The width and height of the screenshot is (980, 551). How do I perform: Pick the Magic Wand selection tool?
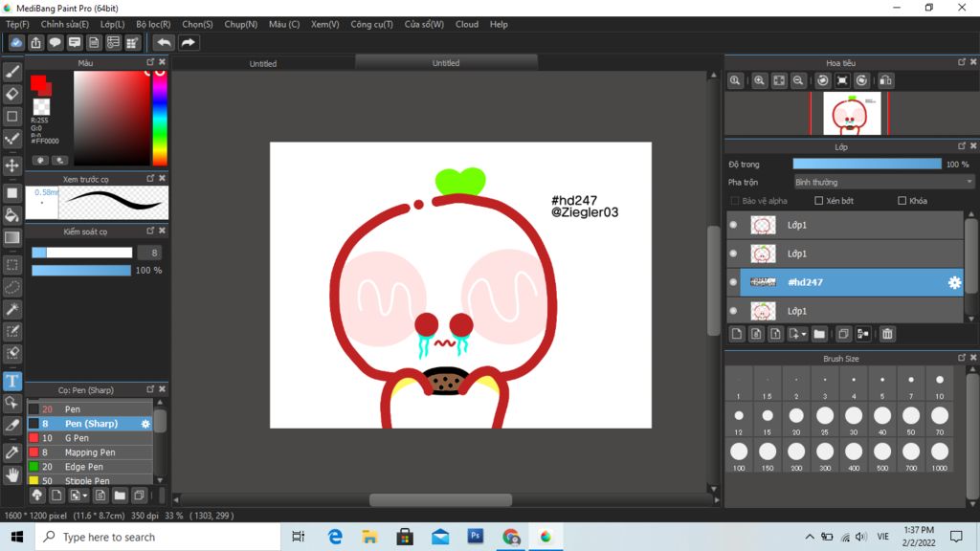click(12, 309)
